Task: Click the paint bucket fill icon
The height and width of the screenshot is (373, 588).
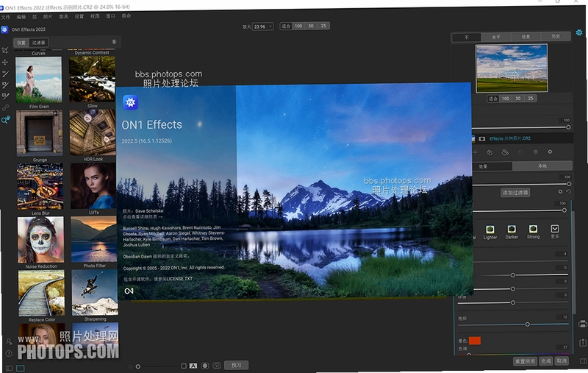Action: (x=505, y=152)
